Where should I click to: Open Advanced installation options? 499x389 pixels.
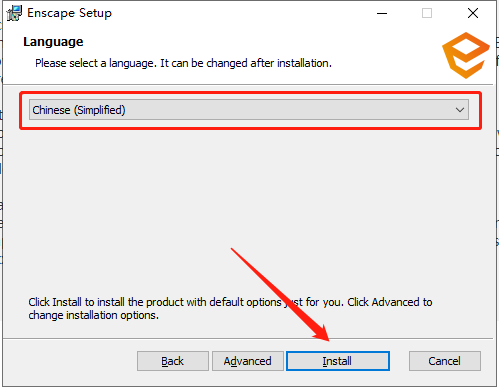248,361
